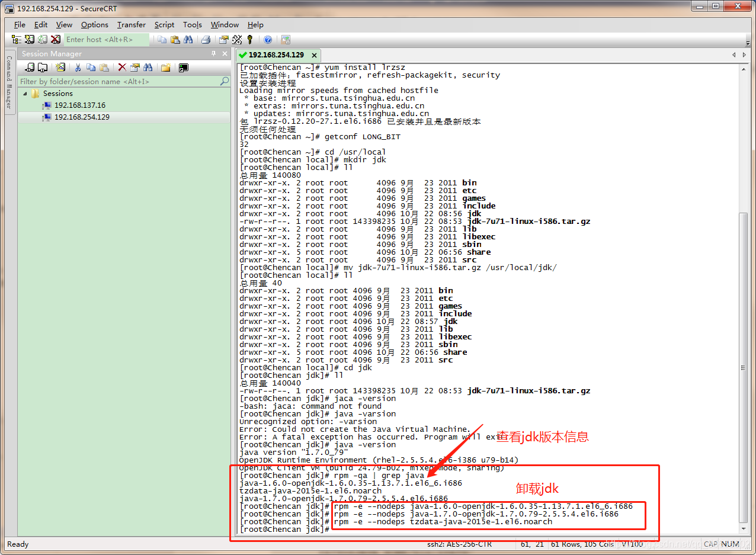Click the Disconnect toolbar icon
This screenshot has width=756, height=555.
[x=56, y=40]
